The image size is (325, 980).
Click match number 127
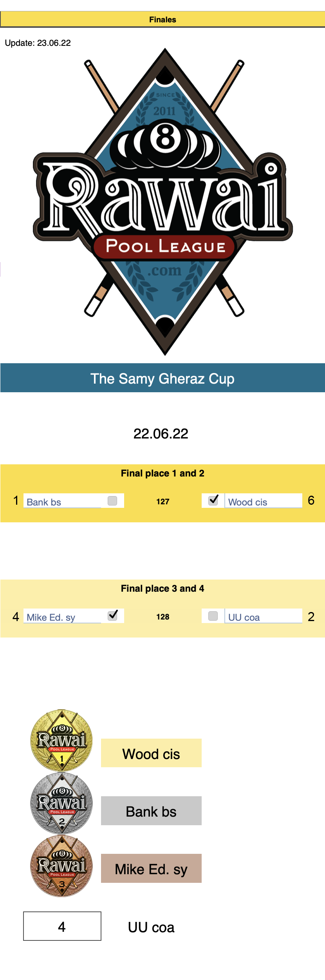(163, 502)
